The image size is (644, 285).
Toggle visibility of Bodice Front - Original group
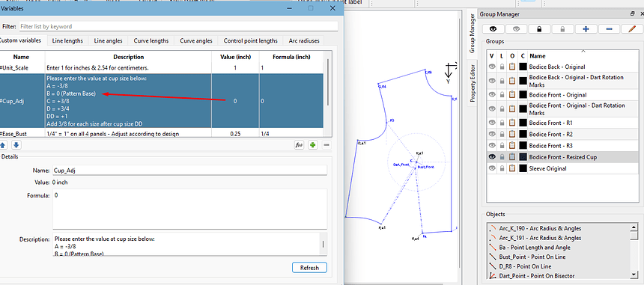492,94
